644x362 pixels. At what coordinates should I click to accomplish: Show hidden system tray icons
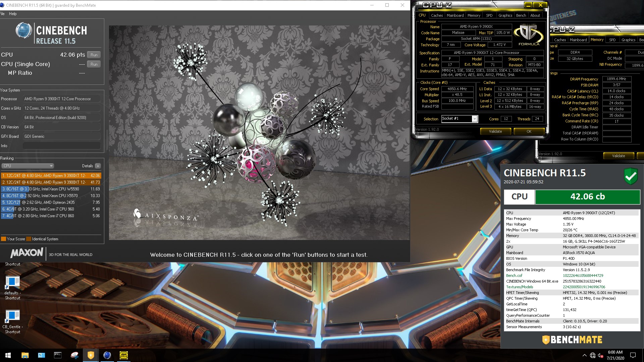click(x=584, y=355)
